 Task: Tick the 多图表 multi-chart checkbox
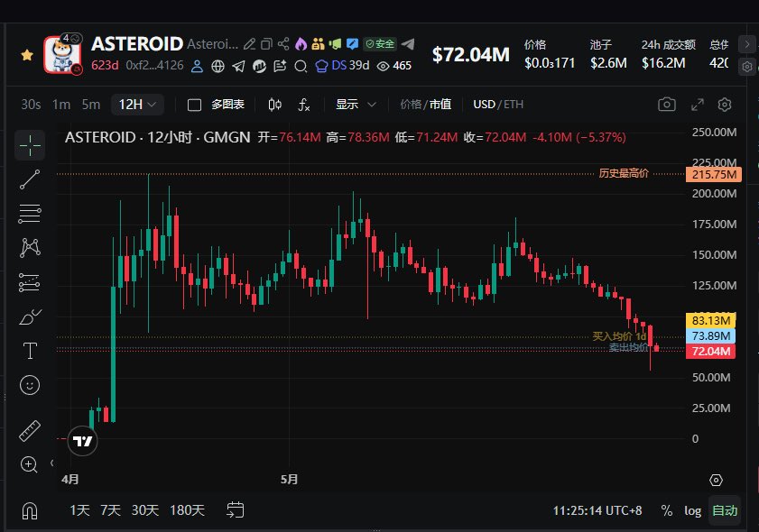[194, 105]
